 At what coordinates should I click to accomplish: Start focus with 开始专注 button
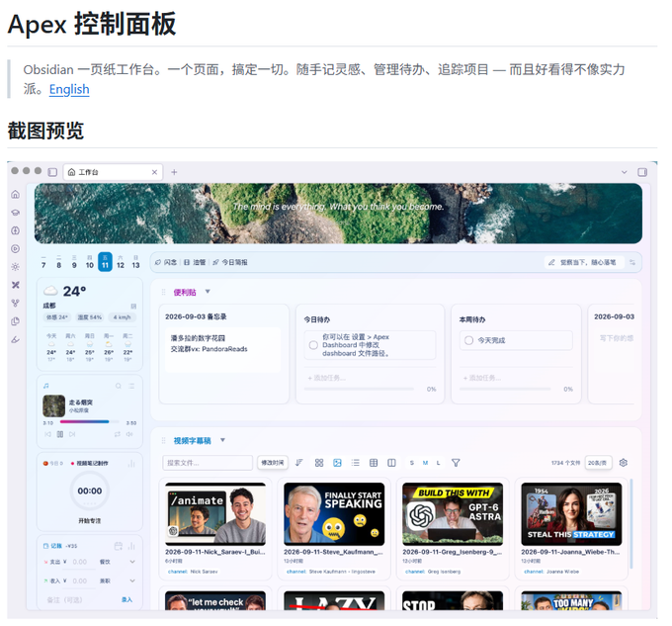90,520
